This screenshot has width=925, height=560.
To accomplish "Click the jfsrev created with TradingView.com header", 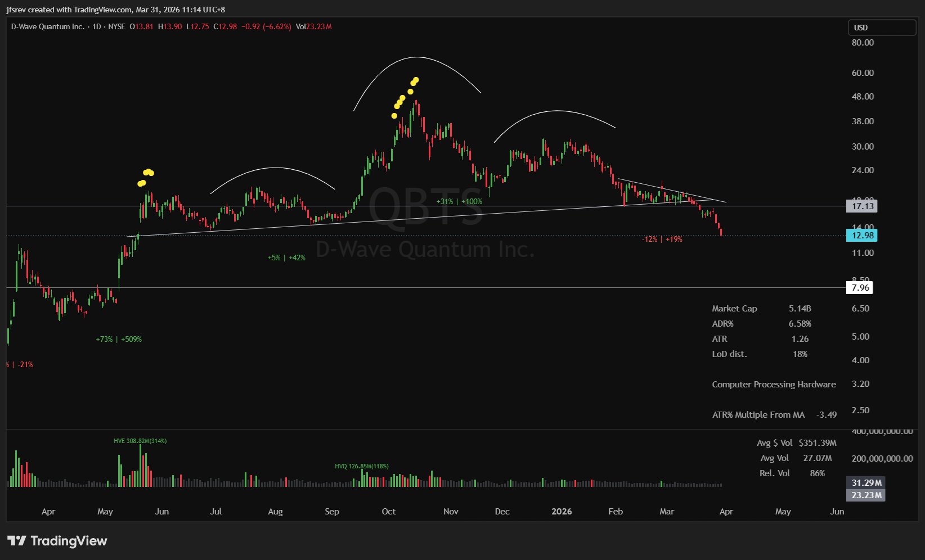I will (x=116, y=10).
